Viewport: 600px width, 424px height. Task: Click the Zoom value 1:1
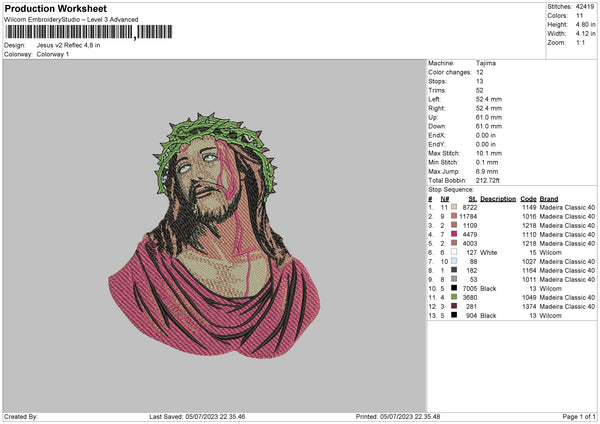tap(580, 42)
